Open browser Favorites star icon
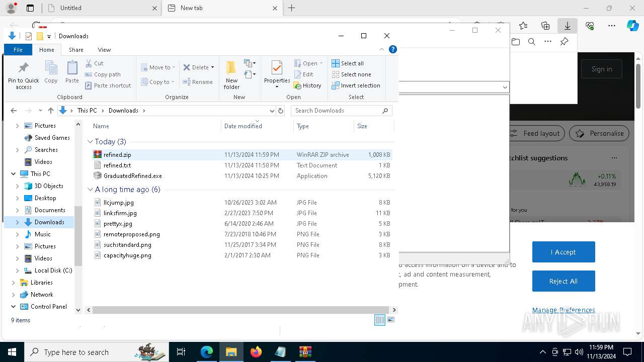644x362 pixels. (523, 26)
